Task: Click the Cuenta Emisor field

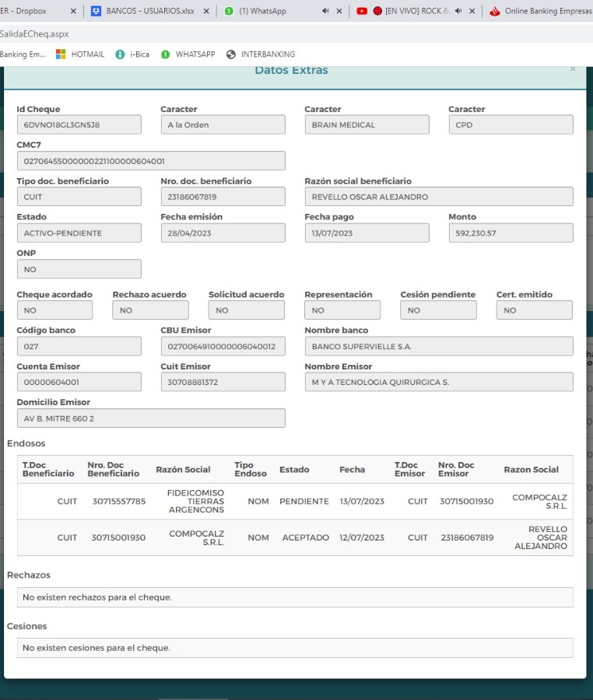Action: (x=79, y=382)
